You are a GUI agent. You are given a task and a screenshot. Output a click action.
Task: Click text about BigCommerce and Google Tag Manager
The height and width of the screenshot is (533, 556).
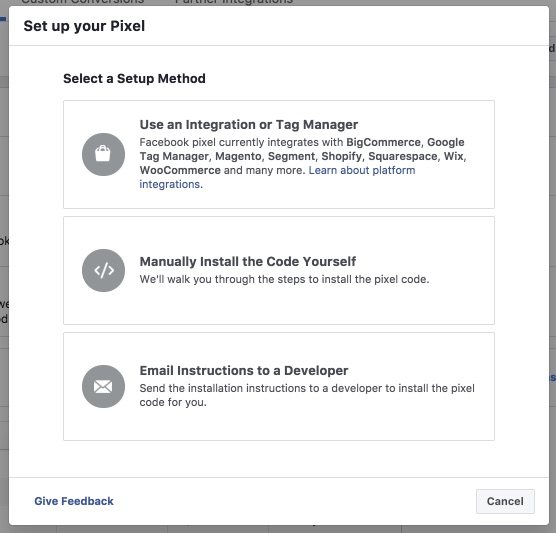pos(303,156)
